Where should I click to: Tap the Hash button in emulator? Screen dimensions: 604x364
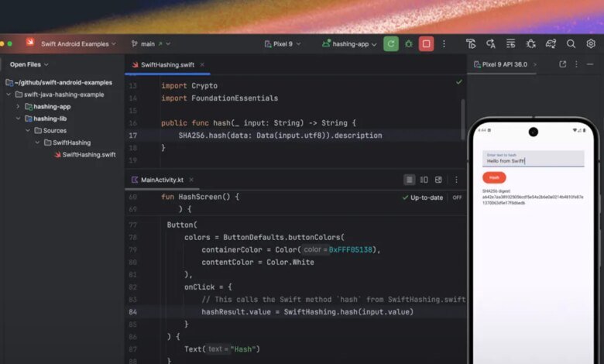[493, 177]
